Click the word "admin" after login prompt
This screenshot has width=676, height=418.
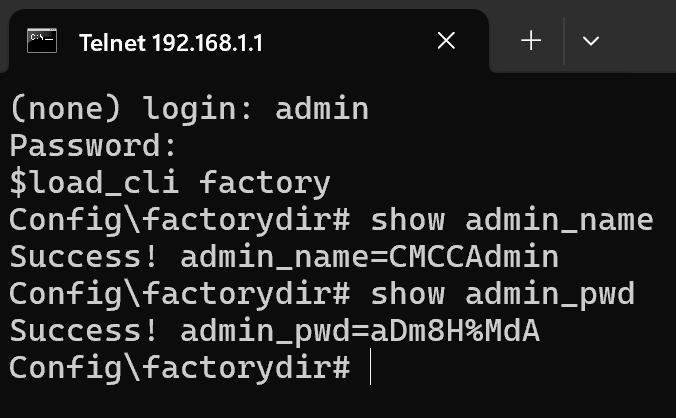point(322,108)
